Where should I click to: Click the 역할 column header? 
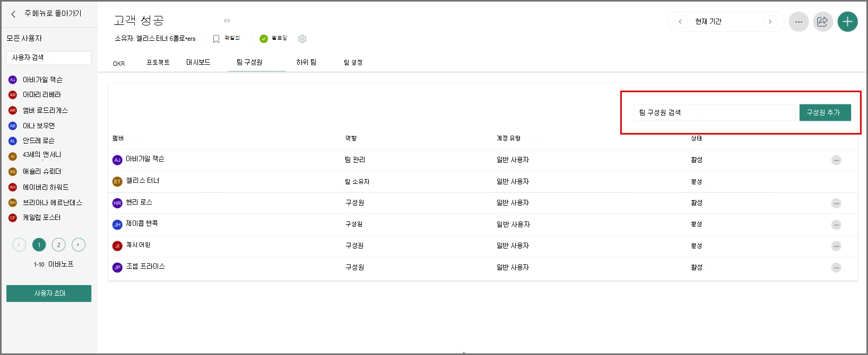(351, 138)
